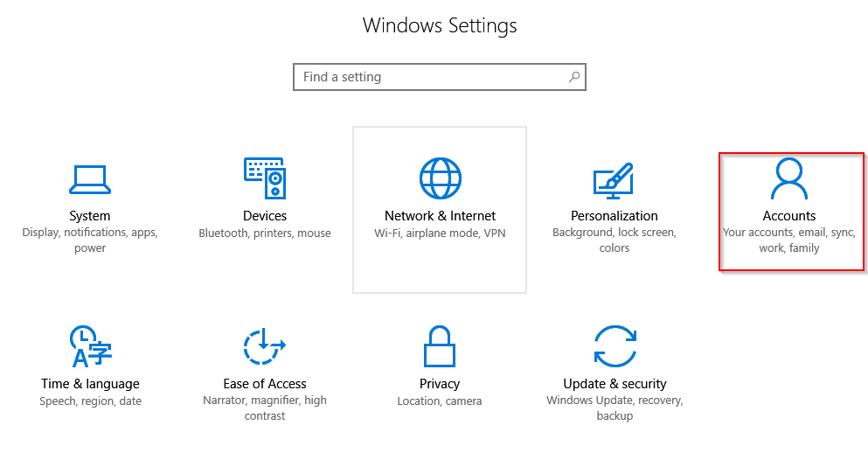This screenshot has width=868, height=453.
Task: Click the Accounts heading text
Action: 789,216
